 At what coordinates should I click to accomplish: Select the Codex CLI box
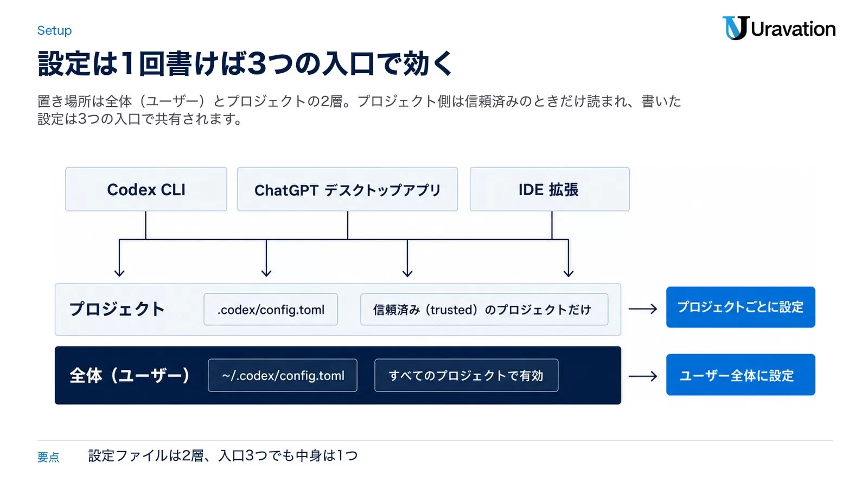146,189
